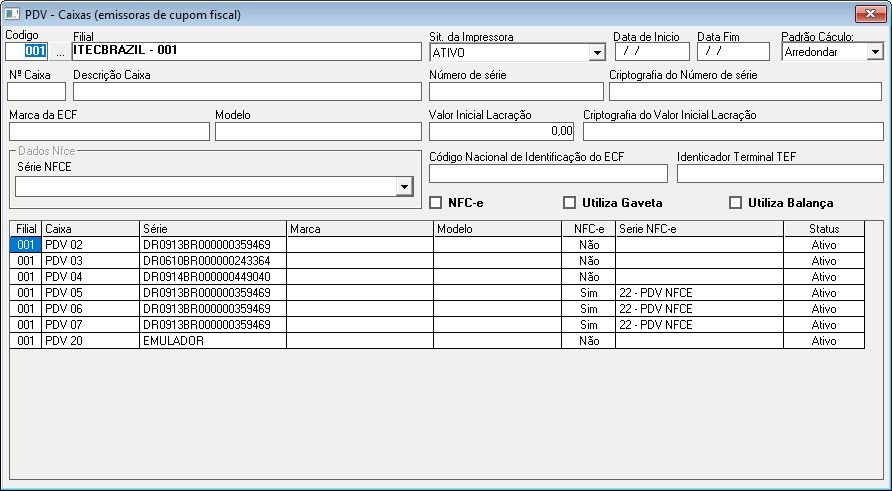The width and height of the screenshot is (892, 491).
Task: Click the Data Fim date field
Action: tap(734, 52)
